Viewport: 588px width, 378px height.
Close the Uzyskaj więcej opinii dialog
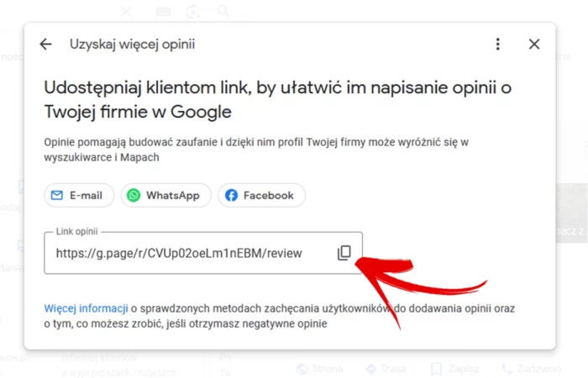[534, 45]
